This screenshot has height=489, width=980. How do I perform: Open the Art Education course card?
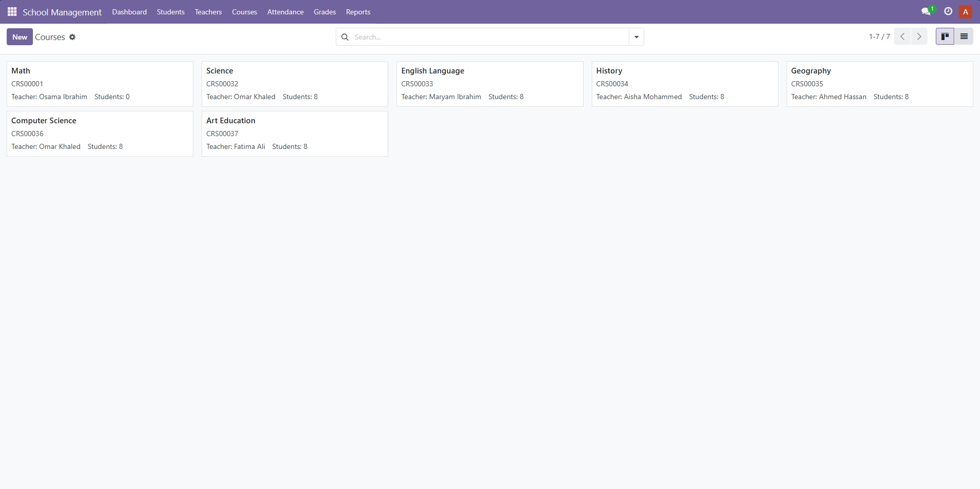295,134
